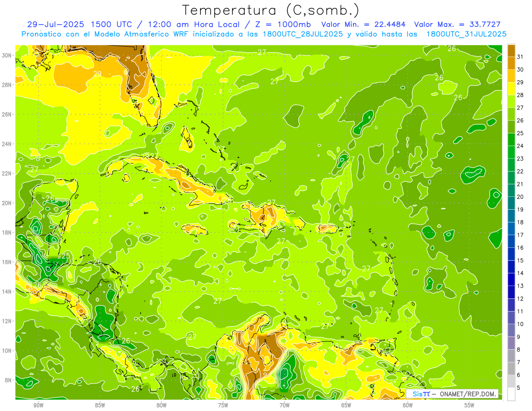Screen dimensions: 532x411
Task: Click legend value 20
Action: click(520, 197)
